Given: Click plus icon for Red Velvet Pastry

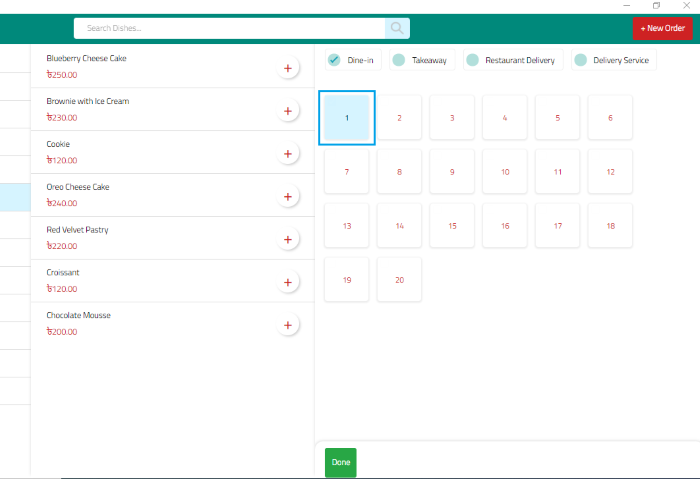Looking at the screenshot, I should pos(288,240).
